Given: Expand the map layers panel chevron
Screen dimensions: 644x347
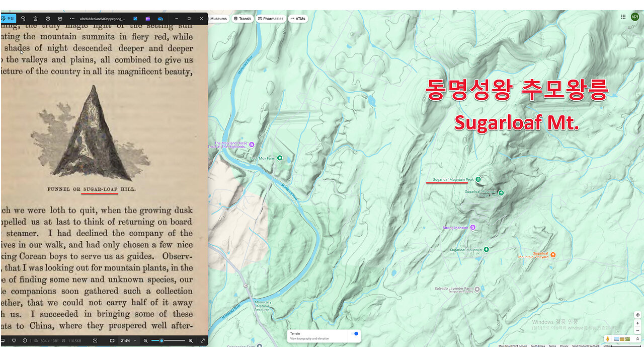Looking at the screenshot, I should click(638, 339).
